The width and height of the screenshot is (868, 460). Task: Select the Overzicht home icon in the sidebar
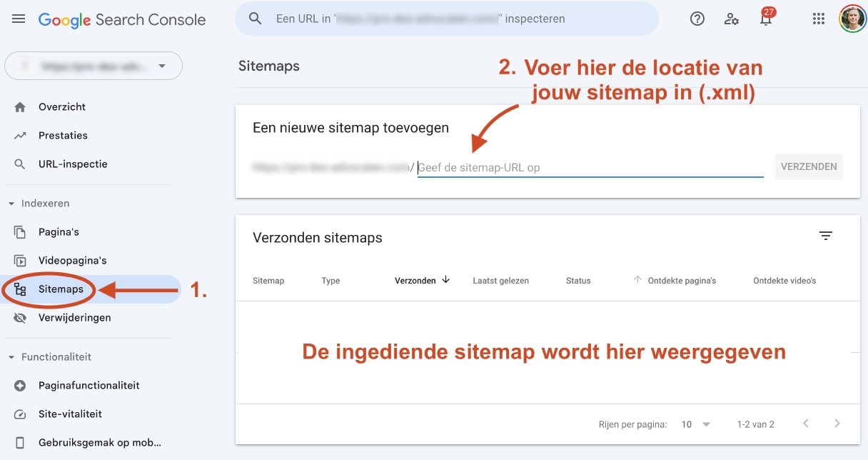pos(21,106)
